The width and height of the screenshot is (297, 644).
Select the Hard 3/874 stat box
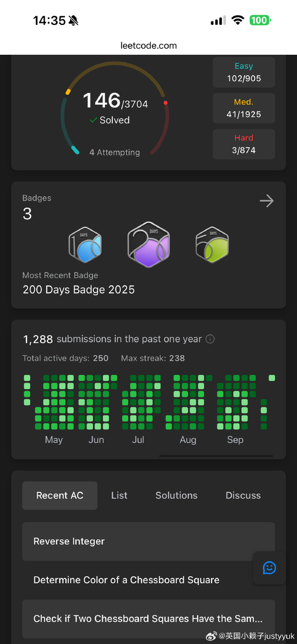pyautogui.click(x=244, y=144)
